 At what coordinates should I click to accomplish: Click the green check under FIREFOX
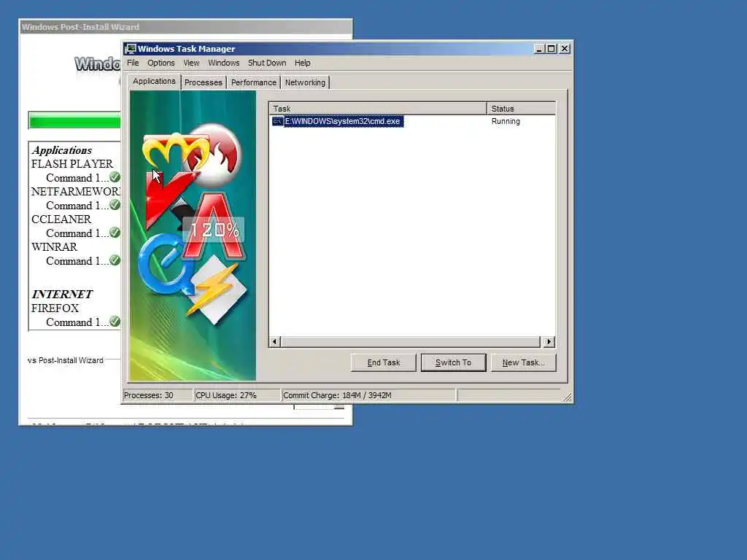(x=115, y=322)
